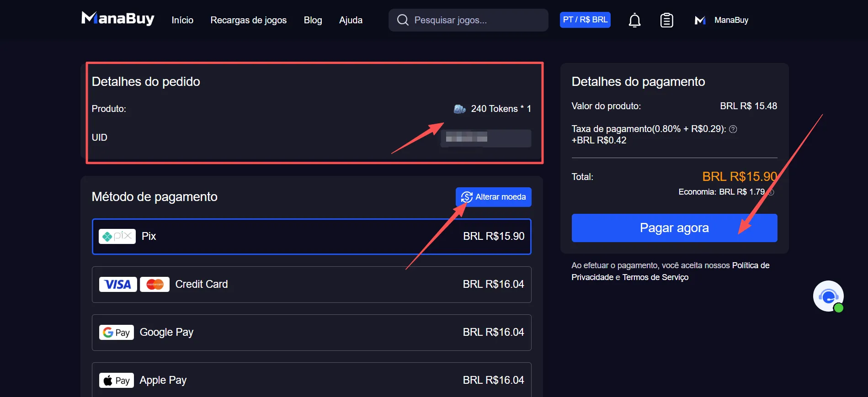Click the Google Pay price BRL R$16.04
The image size is (868, 397).
pos(494,332)
